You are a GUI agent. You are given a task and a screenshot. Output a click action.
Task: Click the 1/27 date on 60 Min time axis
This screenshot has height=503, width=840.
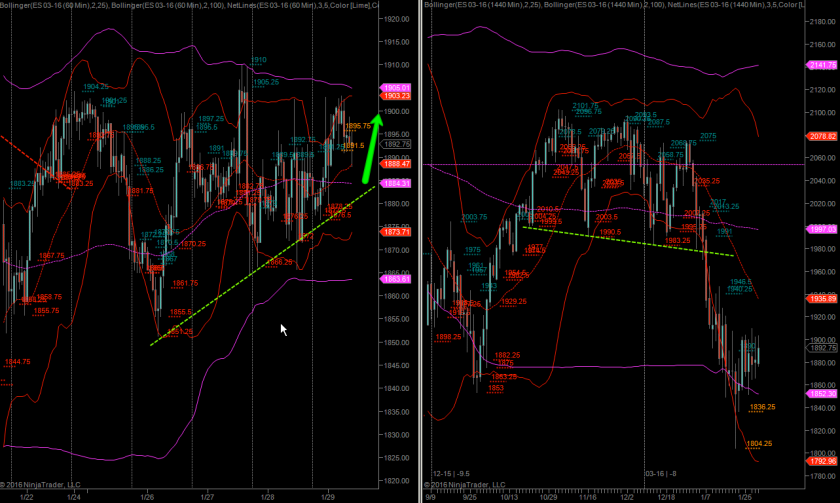coord(207,497)
